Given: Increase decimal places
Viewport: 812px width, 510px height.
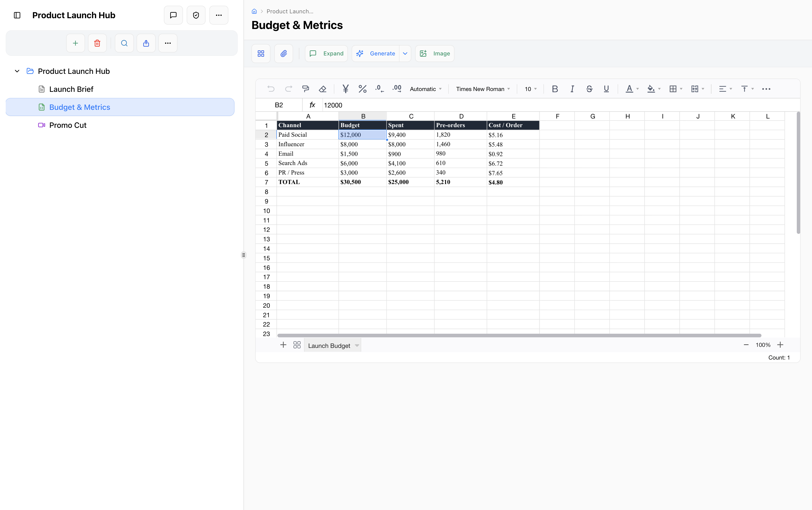Looking at the screenshot, I should click(x=397, y=89).
